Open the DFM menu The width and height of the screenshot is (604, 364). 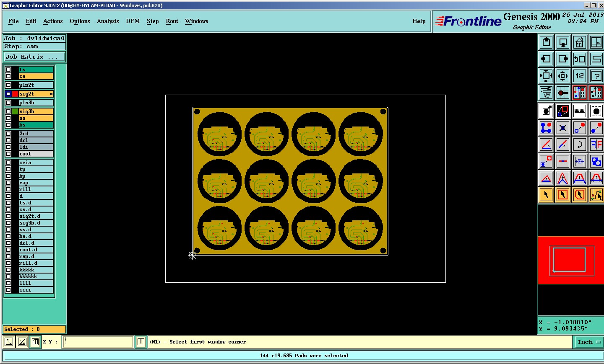pos(133,21)
